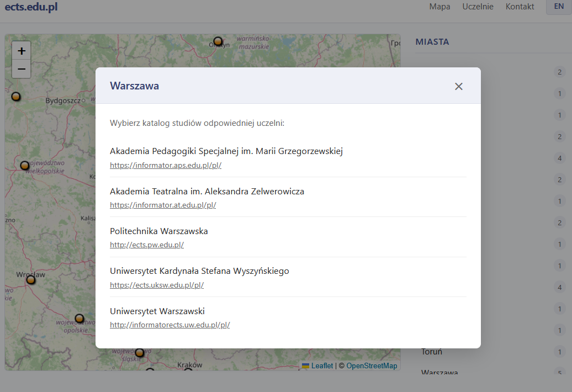Viewport: 572px width, 392px height.
Task: Open the Uczelnie menu item
Action: click(477, 7)
